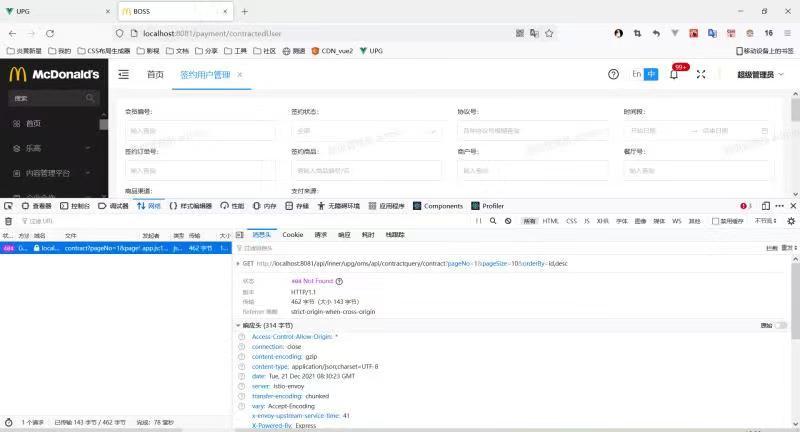Viewport: 800px width, 432px height.
Task: Open the devtools three-dot options menu
Action: 779,206
